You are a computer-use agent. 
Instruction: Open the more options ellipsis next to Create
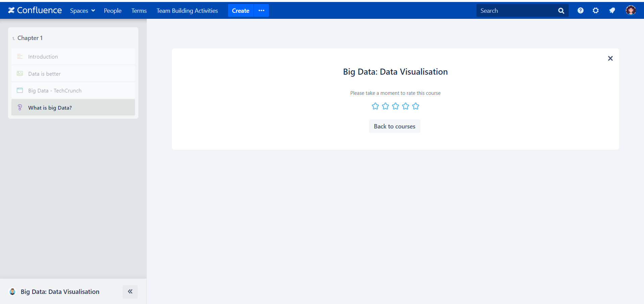click(261, 10)
